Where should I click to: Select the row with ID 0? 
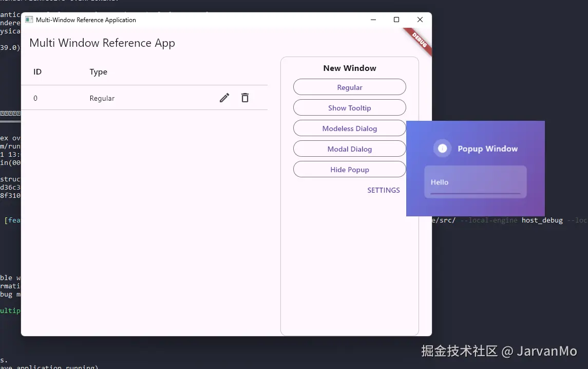click(144, 98)
